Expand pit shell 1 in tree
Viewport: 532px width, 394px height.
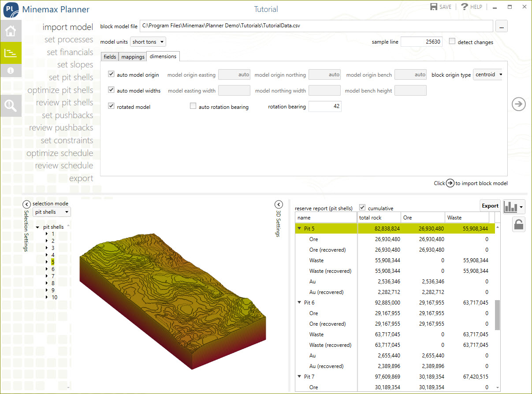coord(47,234)
